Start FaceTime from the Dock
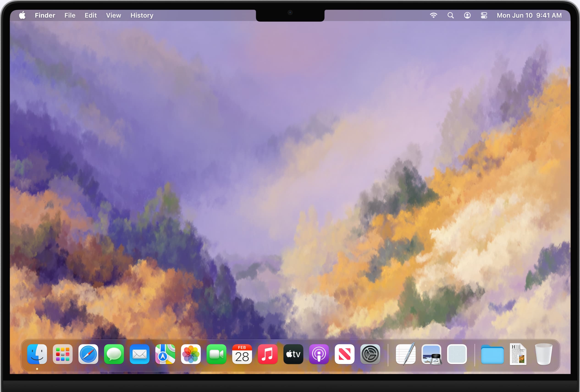580x392 pixels. coord(216,354)
